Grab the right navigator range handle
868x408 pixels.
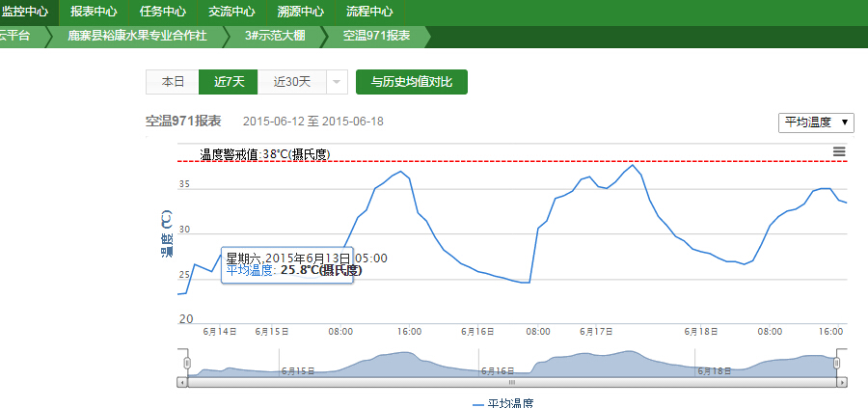click(836, 362)
